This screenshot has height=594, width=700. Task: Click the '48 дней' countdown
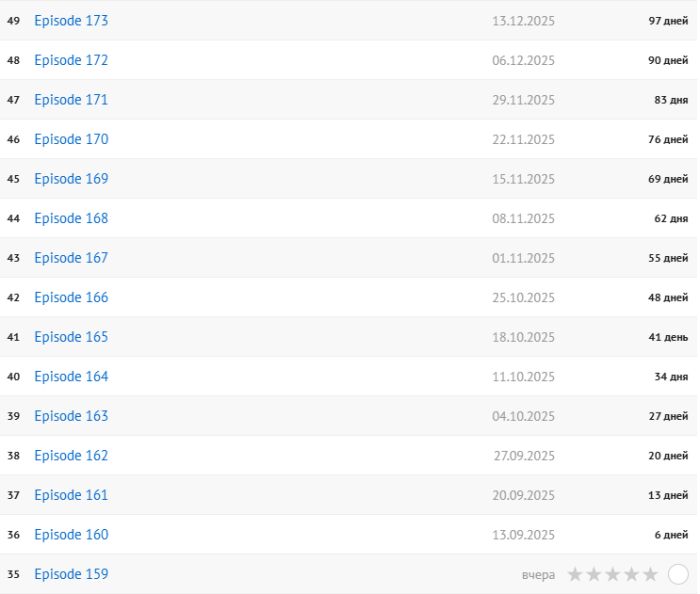pyautogui.click(x=668, y=298)
